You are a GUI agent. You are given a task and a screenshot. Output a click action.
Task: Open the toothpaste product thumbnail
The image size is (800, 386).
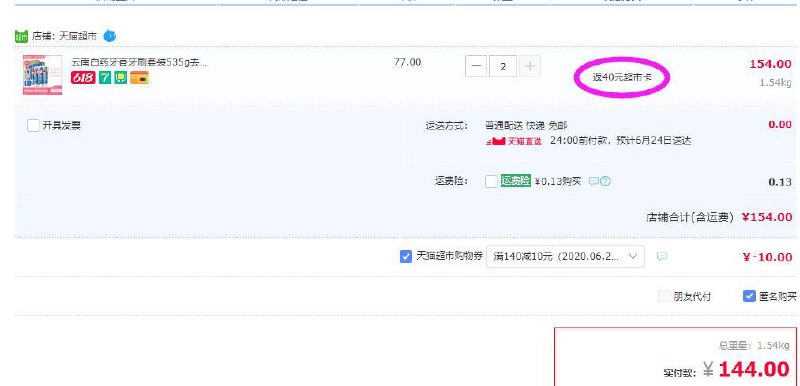click(x=42, y=75)
